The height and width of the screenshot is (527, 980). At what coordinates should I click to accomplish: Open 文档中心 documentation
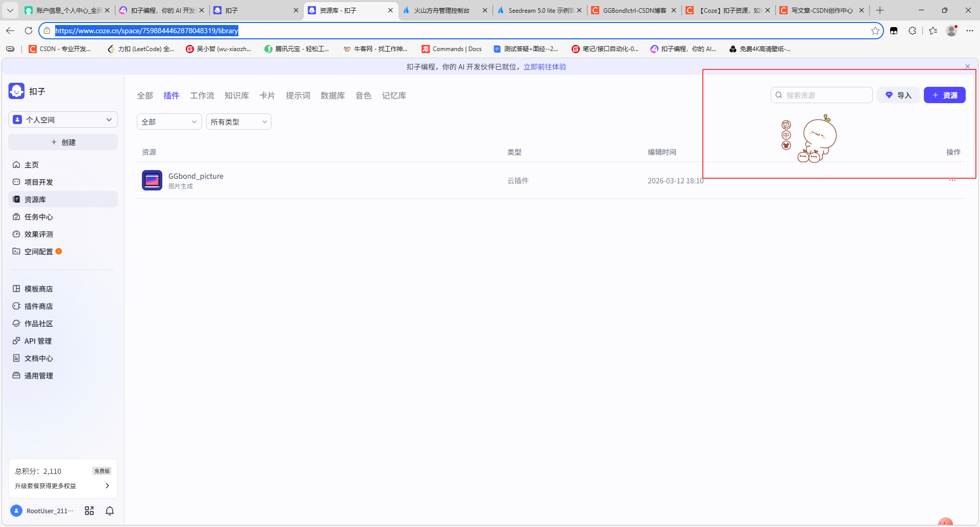pyautogui.click(x=63, y=358)
